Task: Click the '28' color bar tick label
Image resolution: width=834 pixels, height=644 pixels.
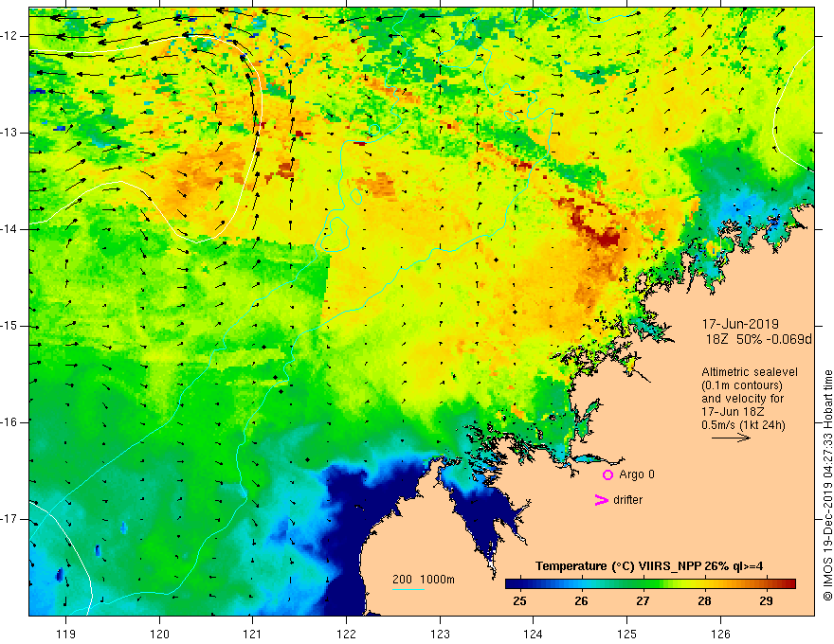Action: (x=704, y=601)
